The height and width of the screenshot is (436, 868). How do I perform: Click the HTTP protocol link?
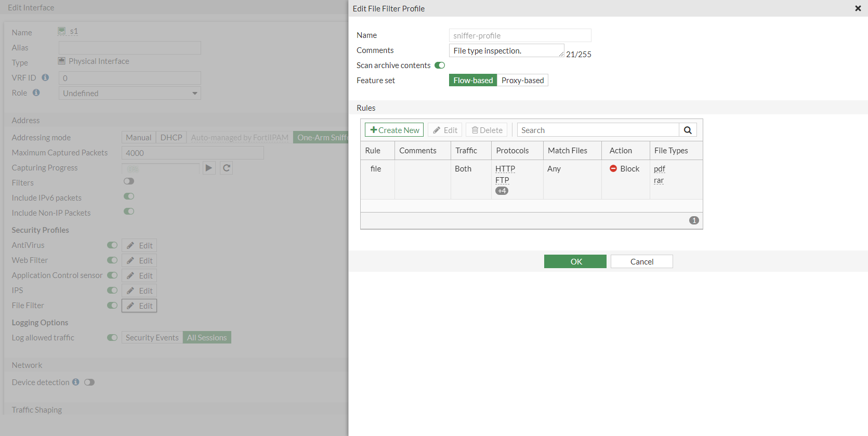[505, 169]
